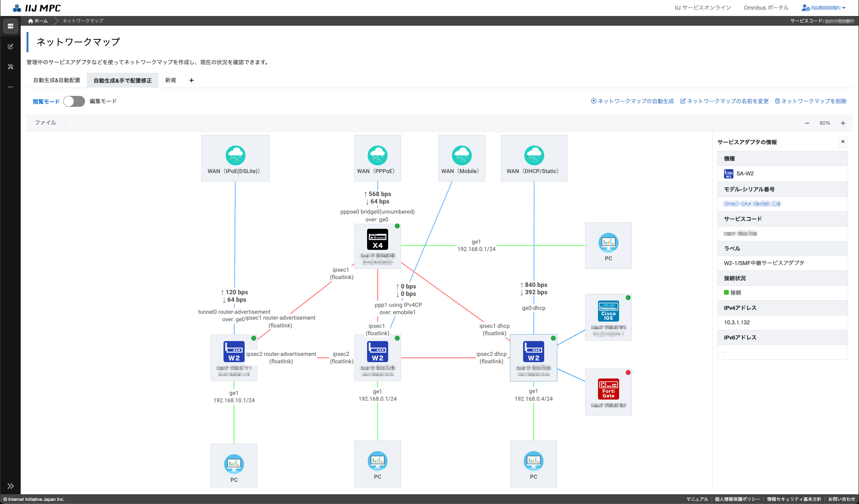Open the 新規 tab

tap(170, 80)
